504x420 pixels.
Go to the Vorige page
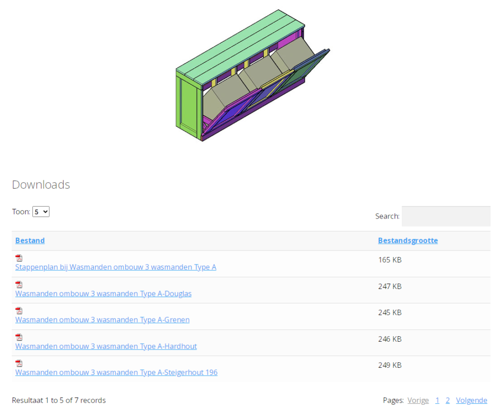418,400
